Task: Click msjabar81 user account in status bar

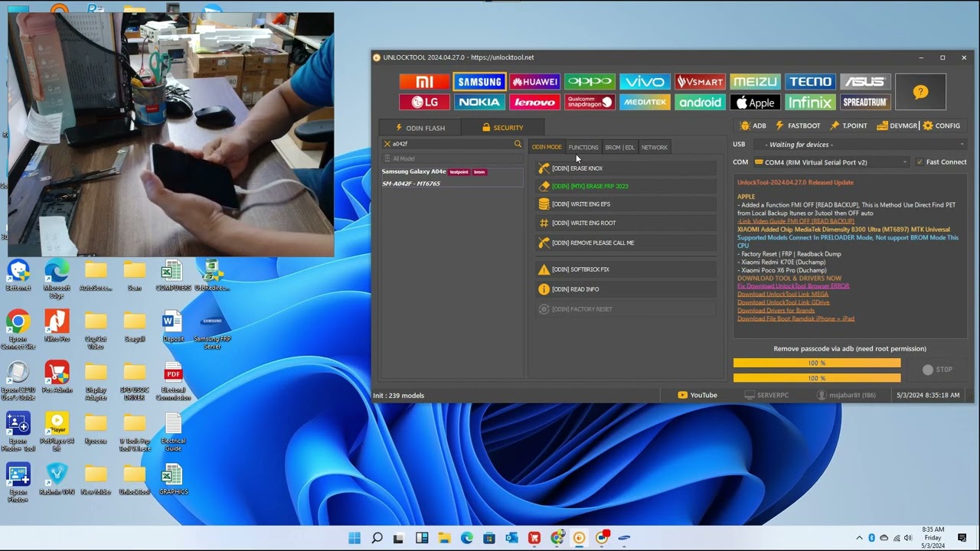Action: (846, 396)
